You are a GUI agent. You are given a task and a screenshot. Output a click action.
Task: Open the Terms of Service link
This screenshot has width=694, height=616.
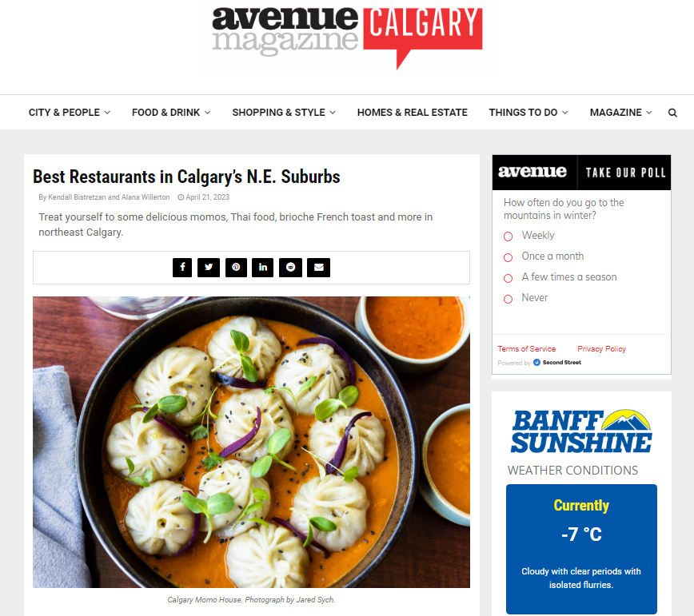pyautogui.click(x=526, y=349)
